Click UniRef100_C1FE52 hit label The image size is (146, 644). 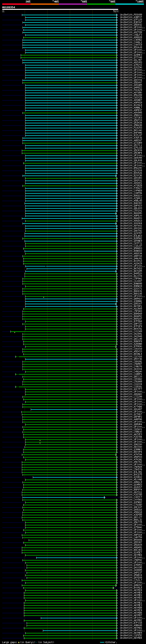[131, 635]
